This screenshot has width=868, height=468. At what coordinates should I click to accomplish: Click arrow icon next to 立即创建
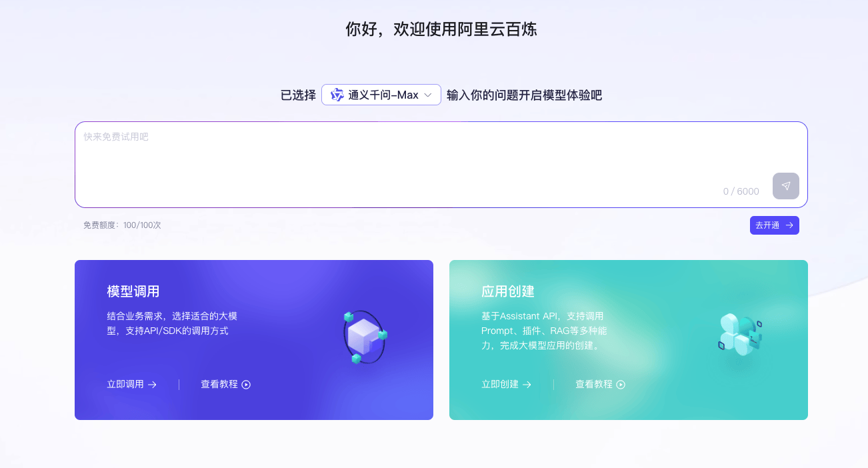[527, 385]
